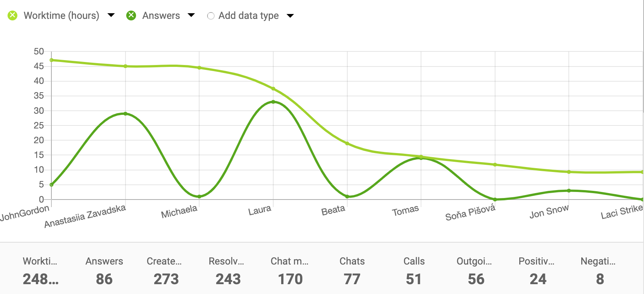This screenshot has width=644, height=294.
Task: Remove the Worktime (hours) data type
Action: click(12, 15)
